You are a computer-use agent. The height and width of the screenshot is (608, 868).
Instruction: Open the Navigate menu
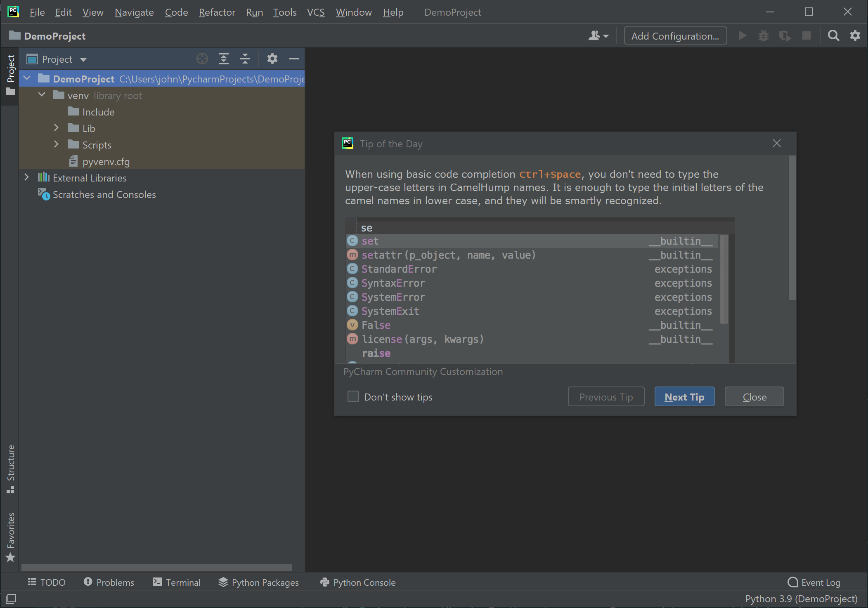pyautogui.click(x=134, y=12)
